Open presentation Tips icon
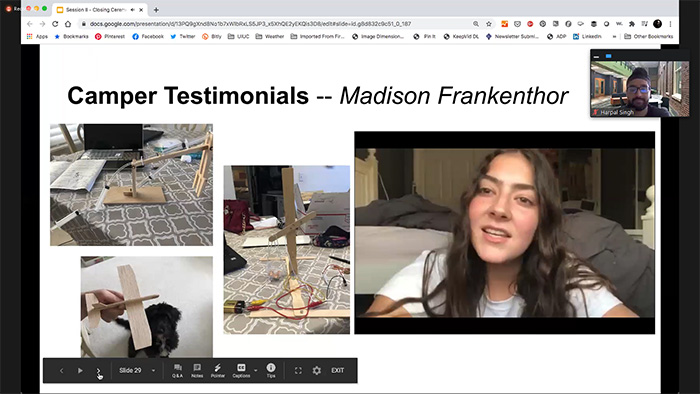Viewport: 700px width, 394px height. tap(271, 371)
